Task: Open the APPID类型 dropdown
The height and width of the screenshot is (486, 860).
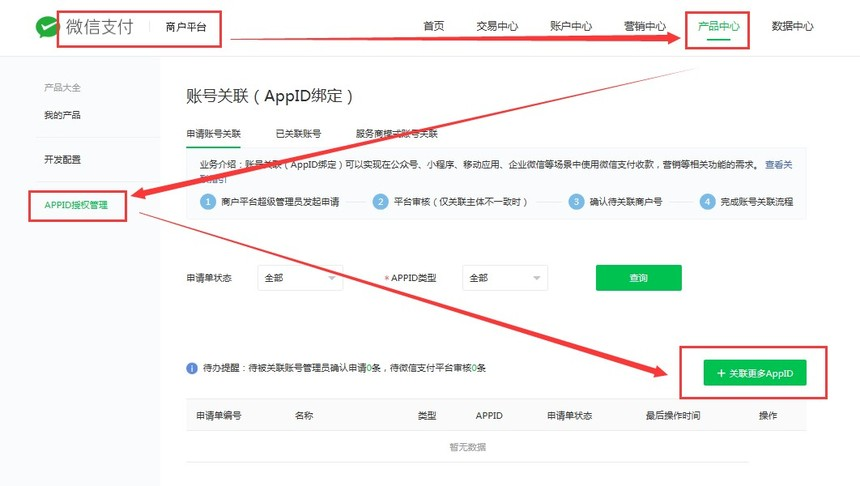Action: [x=505, y=278]
